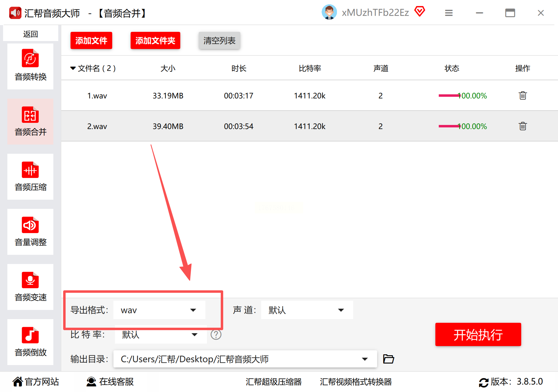Expand the 导出格式 wav dropdown
Image resolution: width=558 pixels, height=392 pixels.
[x=159, y=310]
